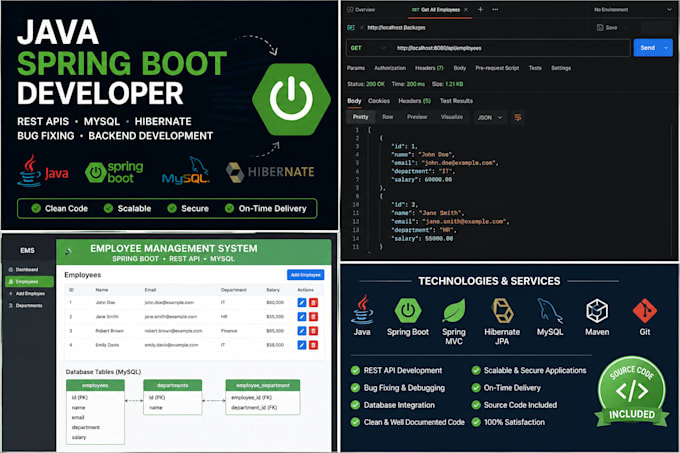Select Employees in the EMS sidebar
The width and height of the screenshot is (680, 453).
pos(29,282)
